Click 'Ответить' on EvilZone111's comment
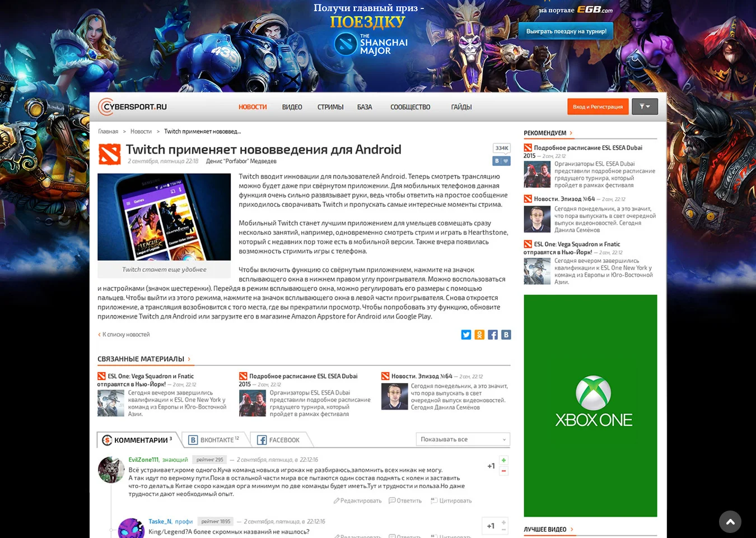The height and width of the screenshot is (538, 756). (x=405, y=501)
